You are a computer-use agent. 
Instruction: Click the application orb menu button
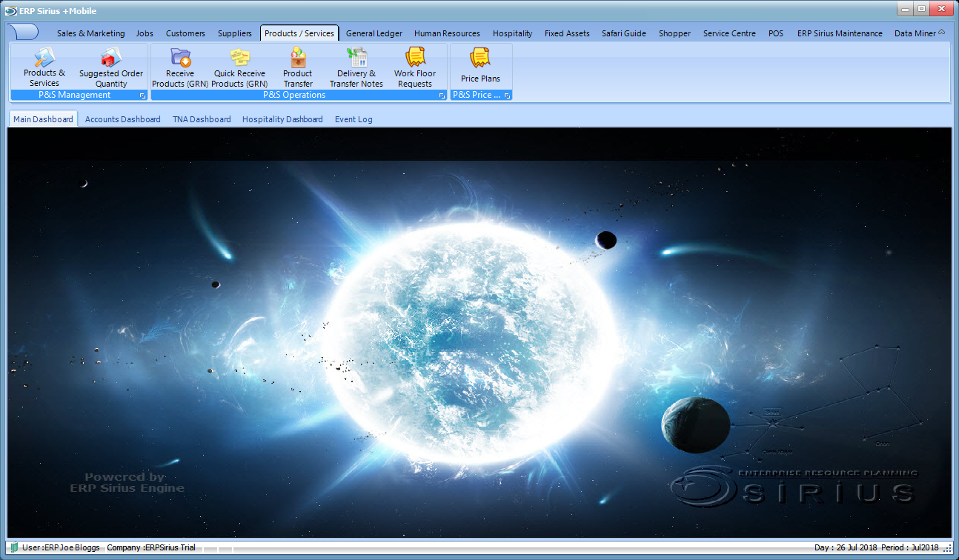[x=24, y=32]
